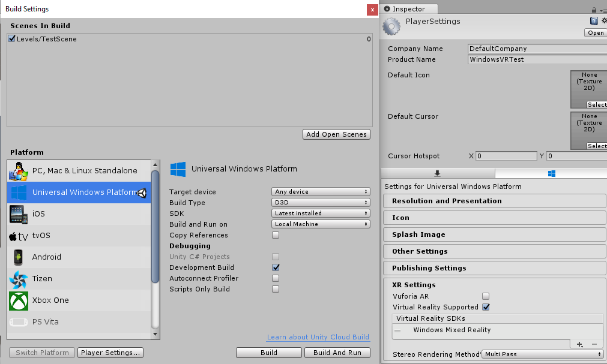Click platform list scroll up arrow
The width and height of the screenshot is (607, 364).
pos(156,165)
